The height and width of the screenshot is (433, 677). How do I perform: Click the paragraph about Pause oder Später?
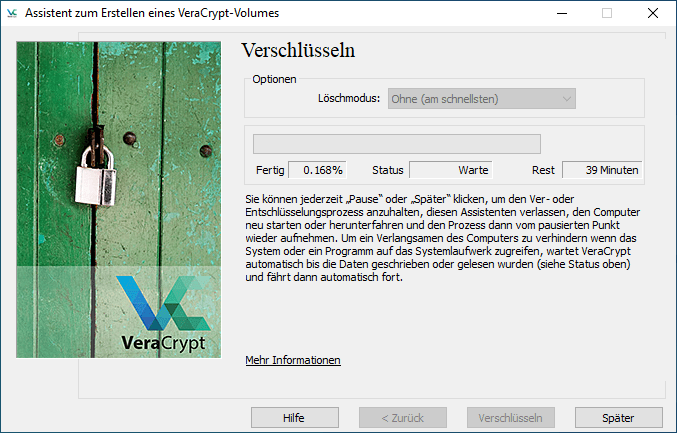coord(443,238)
